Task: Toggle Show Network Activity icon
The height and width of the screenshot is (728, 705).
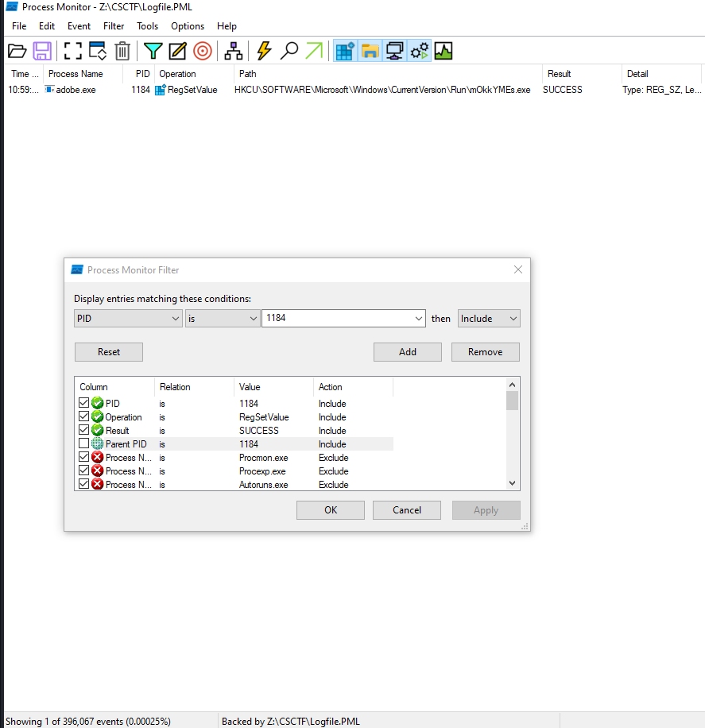Action: point(394,52)
